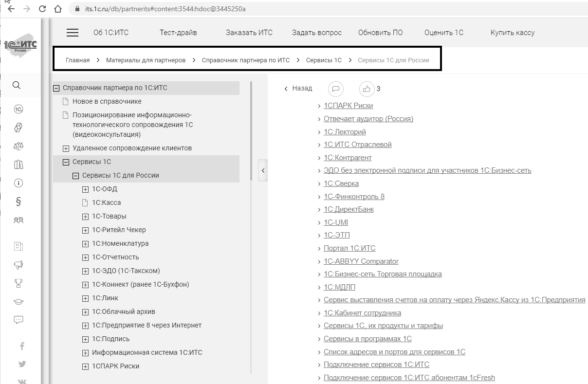This screenshot has height=384, width=588.
Task: Click the trophy icon in sidebar
Action: point(18,283)
